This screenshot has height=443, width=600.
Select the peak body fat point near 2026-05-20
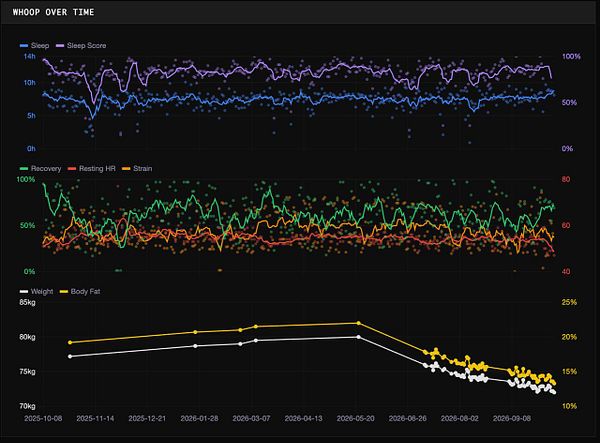coord(359,323)
